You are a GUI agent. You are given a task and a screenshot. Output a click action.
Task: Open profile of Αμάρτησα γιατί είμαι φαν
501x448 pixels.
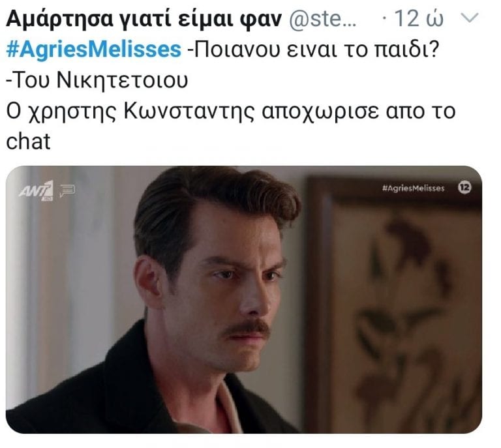pyautogui.click(x=144, y=19)
